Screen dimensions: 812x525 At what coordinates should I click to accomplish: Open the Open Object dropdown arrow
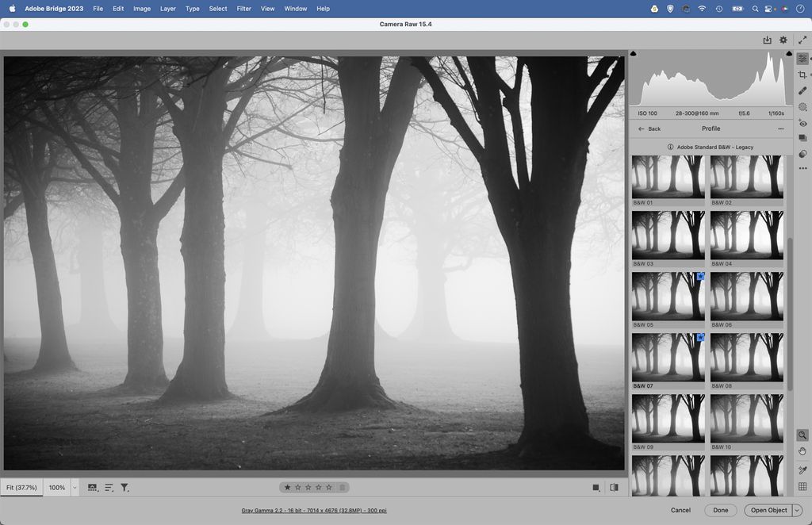[797, 510]
